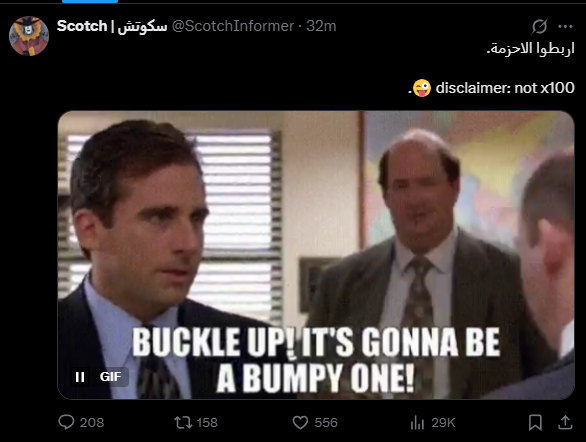The image size is (586, 442).
Task: Open the Scotch display name link
Action: coord(112,26)
